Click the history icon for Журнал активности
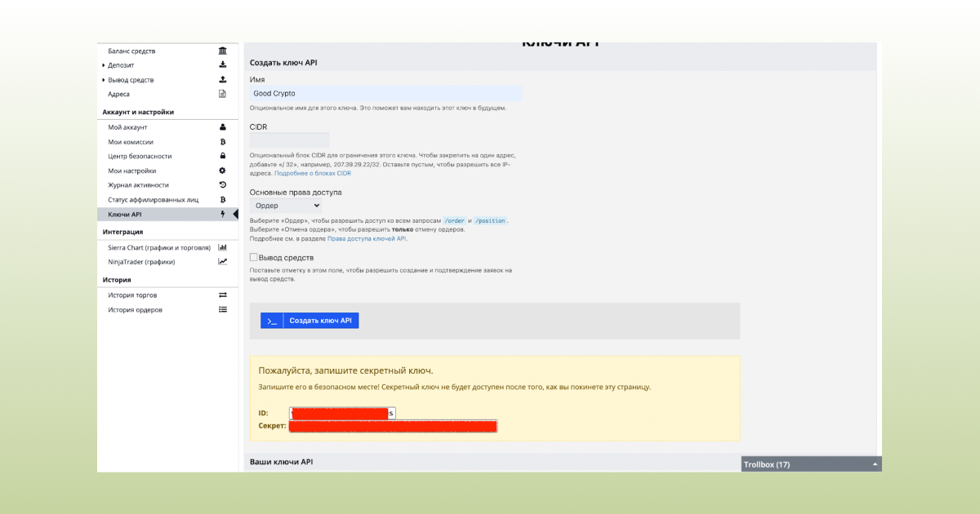Image resolution: width=980 pixels, height=514 pixels. point(222,185)
